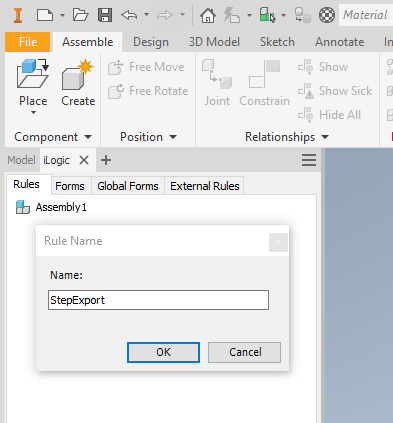Open new file template dropdown arrow
The image size is (393, 423).
(x=62, y=15)
